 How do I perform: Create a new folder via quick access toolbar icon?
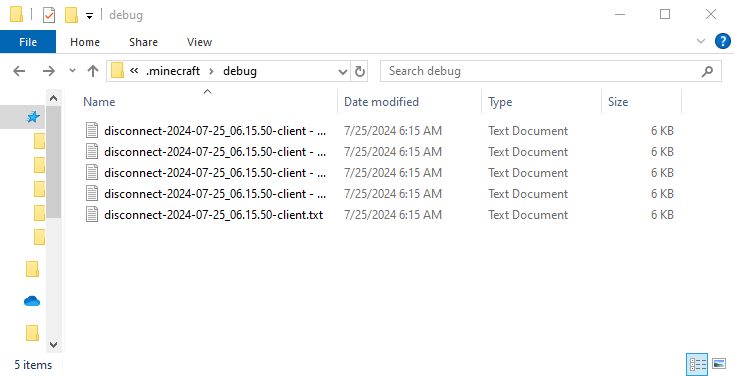[71, 15]
